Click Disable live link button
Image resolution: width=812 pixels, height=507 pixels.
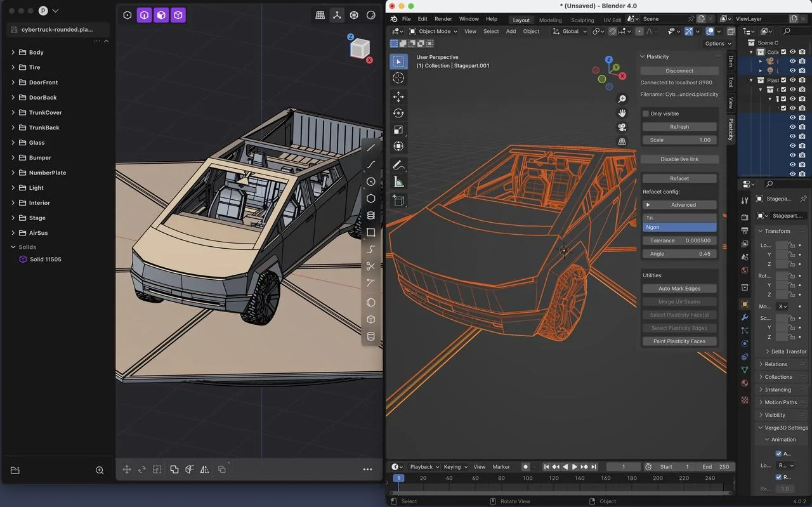coord(679,159)
